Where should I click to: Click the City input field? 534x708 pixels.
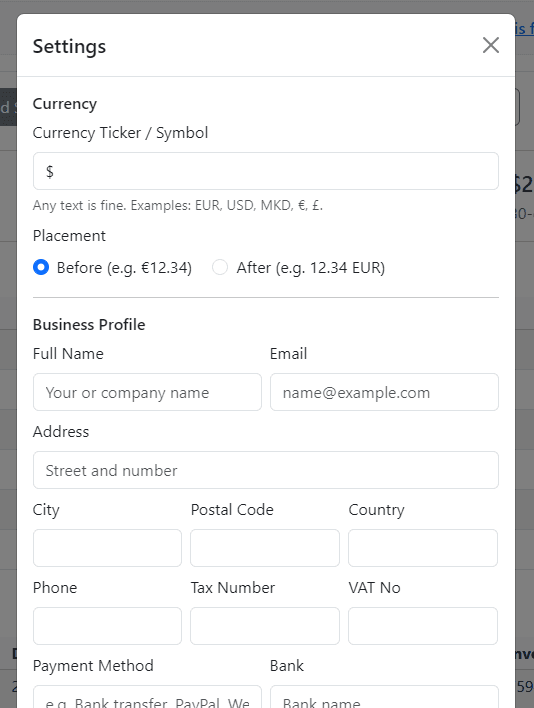pyautogui.click(x=107, y=548)
